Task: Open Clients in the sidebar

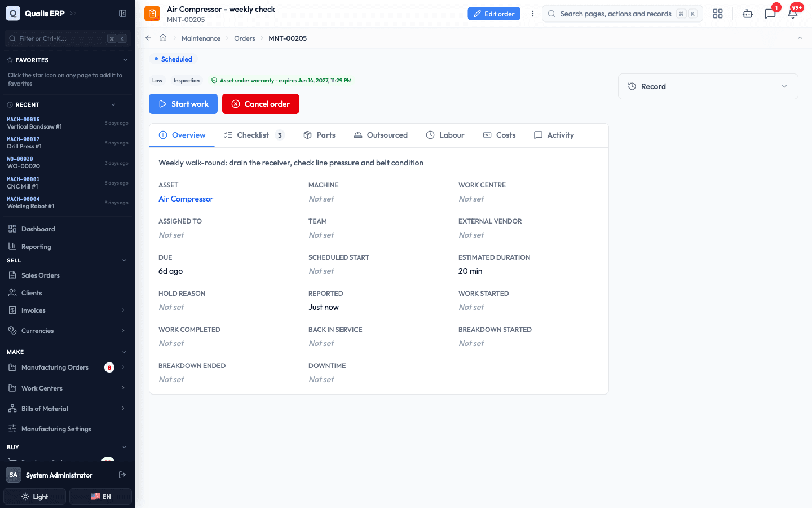Action: point(68,292)
